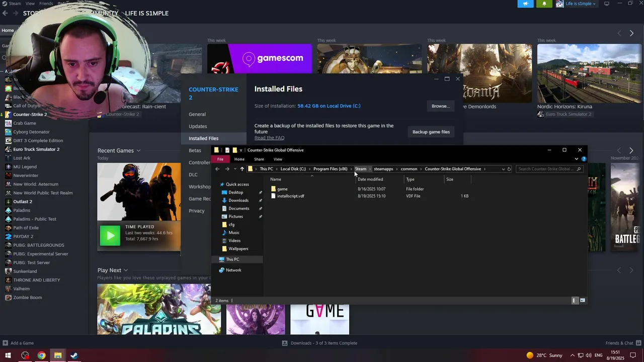Show hidden system tray icons
The height and width of the screenshot is (362, 644).
(572, 355)
